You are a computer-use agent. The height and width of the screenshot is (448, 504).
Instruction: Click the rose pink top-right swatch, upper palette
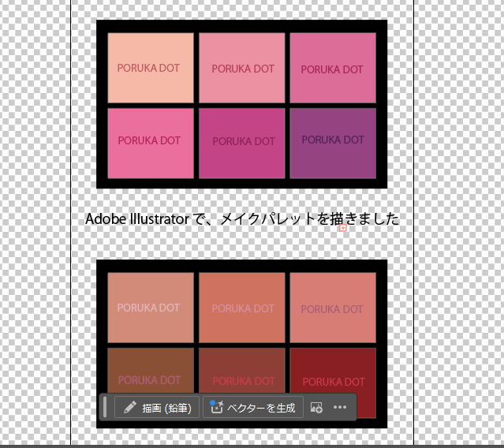(332, 68)
